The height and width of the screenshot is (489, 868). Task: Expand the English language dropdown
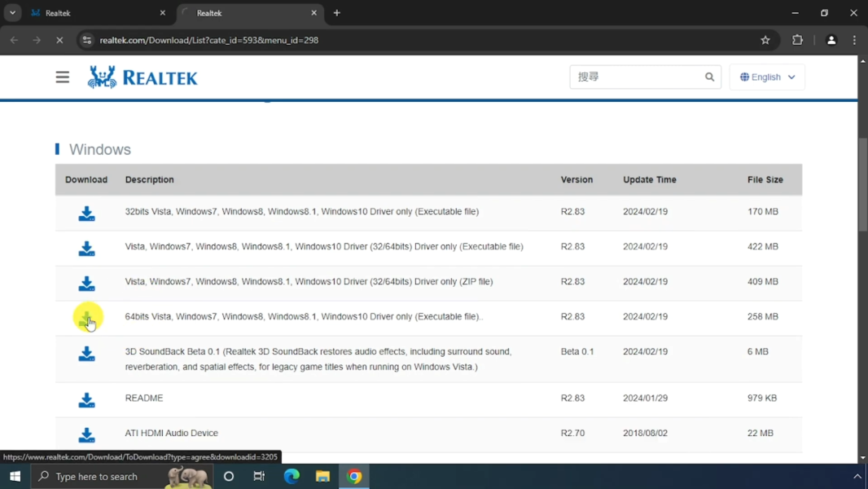pyautogui.click(x=767, y=77)
